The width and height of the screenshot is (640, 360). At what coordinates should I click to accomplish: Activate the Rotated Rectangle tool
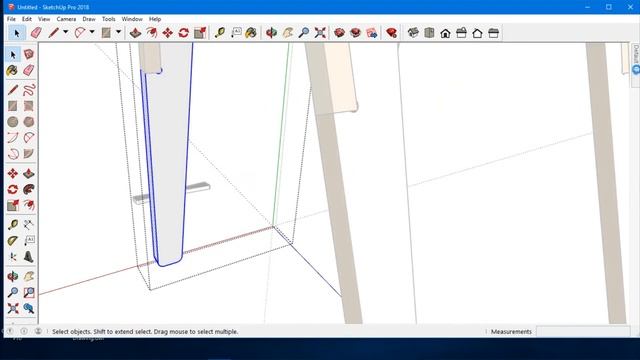pyautogui.click(x=29, y=106)
